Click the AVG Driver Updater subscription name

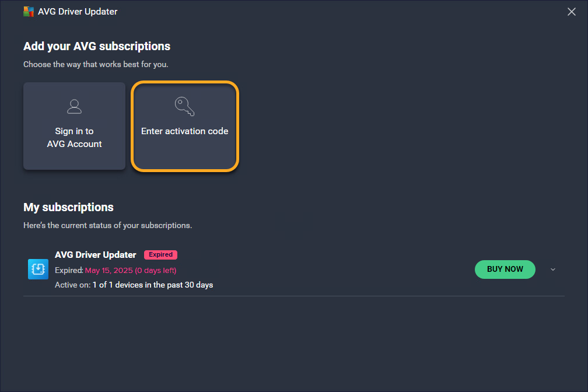(95, 255)
